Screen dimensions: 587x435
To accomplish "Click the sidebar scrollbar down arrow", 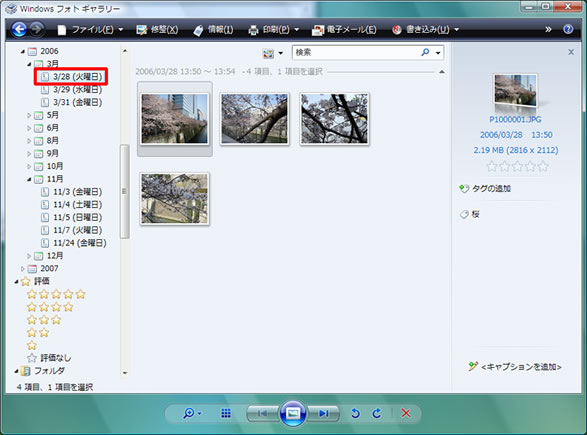I will 125,373.
